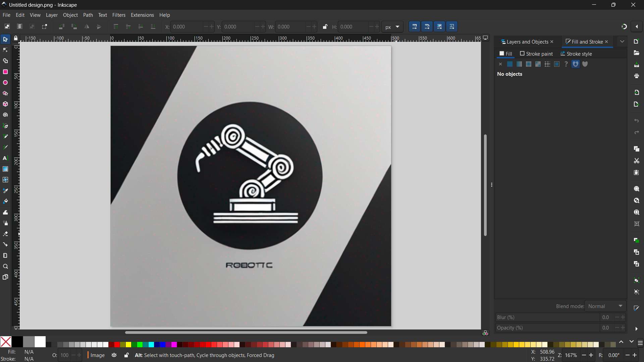Select the Zoom tool in toolbox

[5, 266]
